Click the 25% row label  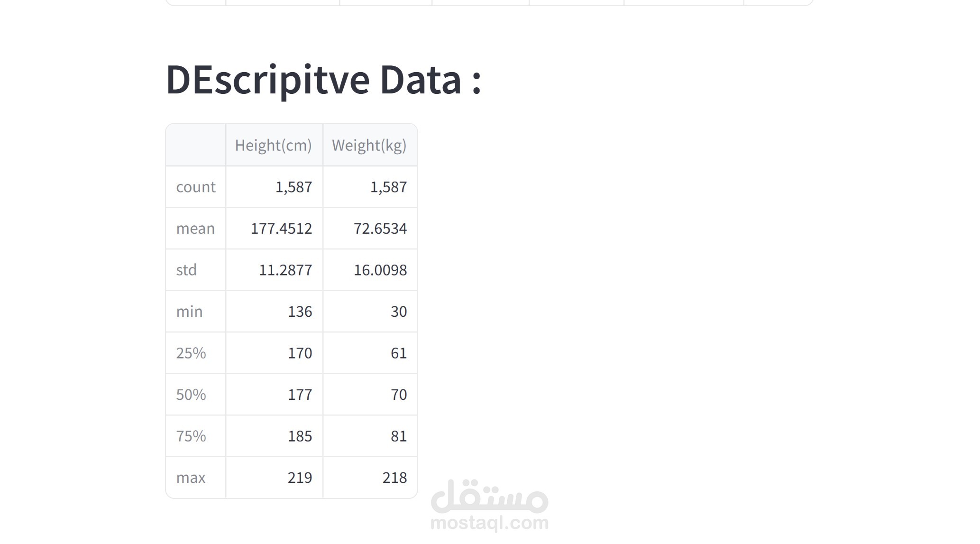pyautogui.click(x=191, y=353)
